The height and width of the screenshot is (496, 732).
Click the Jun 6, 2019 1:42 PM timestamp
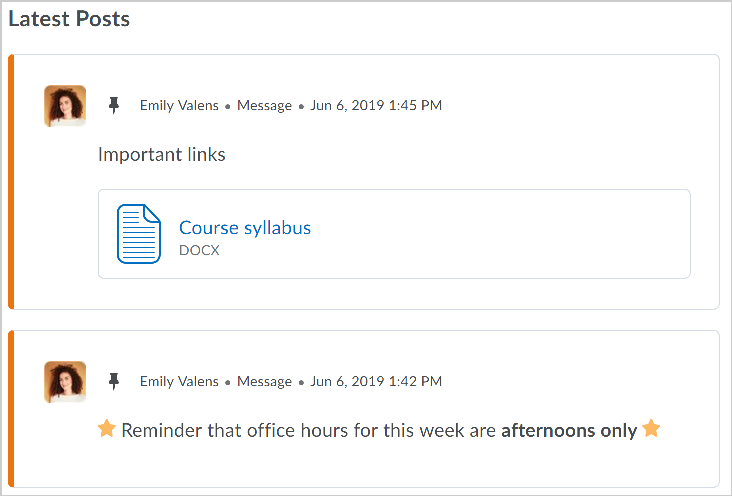[x=376, y=381]
